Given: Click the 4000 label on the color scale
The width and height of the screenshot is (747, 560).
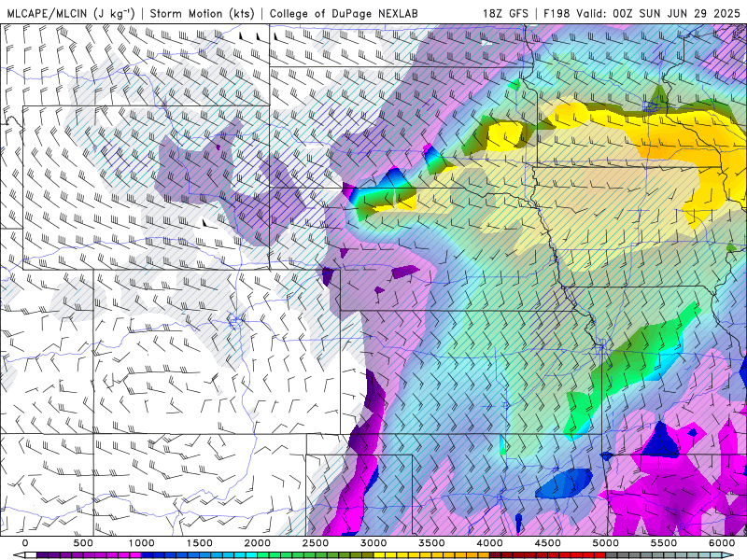Looking at the screenshot, I should 490,543.
